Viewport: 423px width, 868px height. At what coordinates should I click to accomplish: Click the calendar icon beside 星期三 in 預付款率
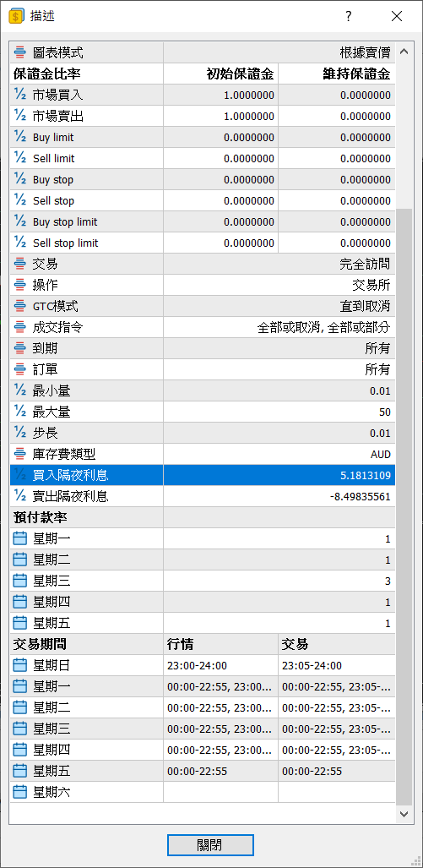coord(20,581)
